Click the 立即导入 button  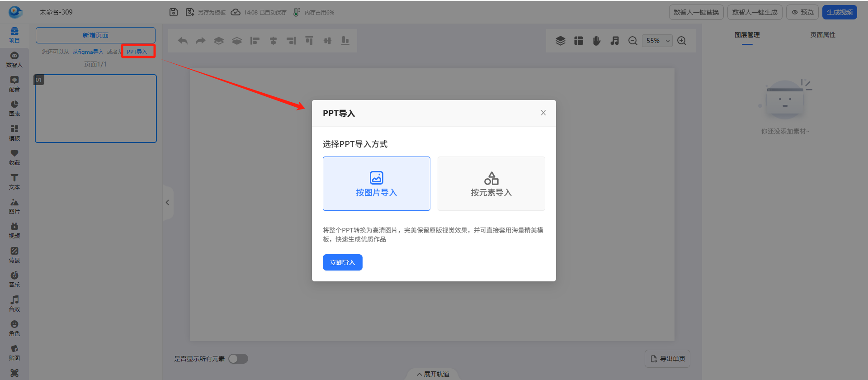point(342,262)
